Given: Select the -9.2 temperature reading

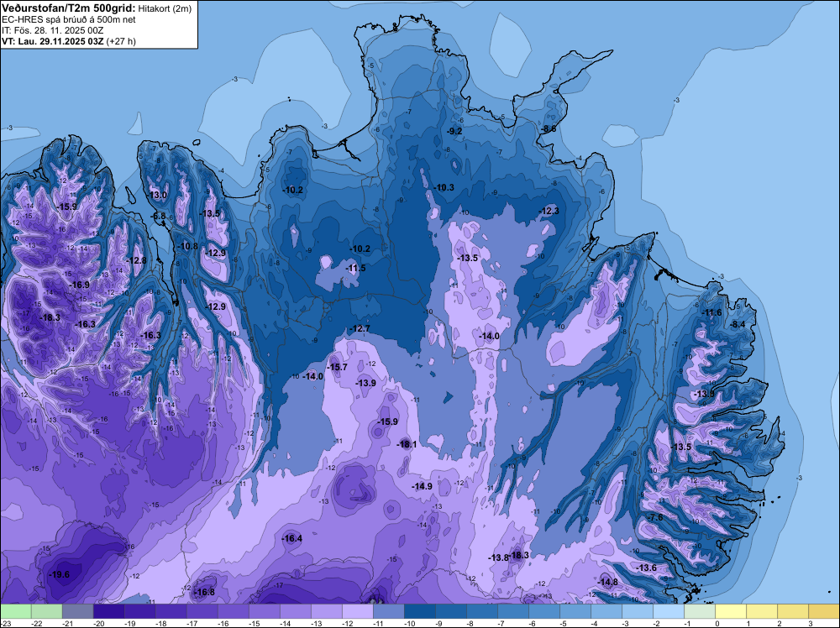Looking at the screenshot, I should 454,131.
